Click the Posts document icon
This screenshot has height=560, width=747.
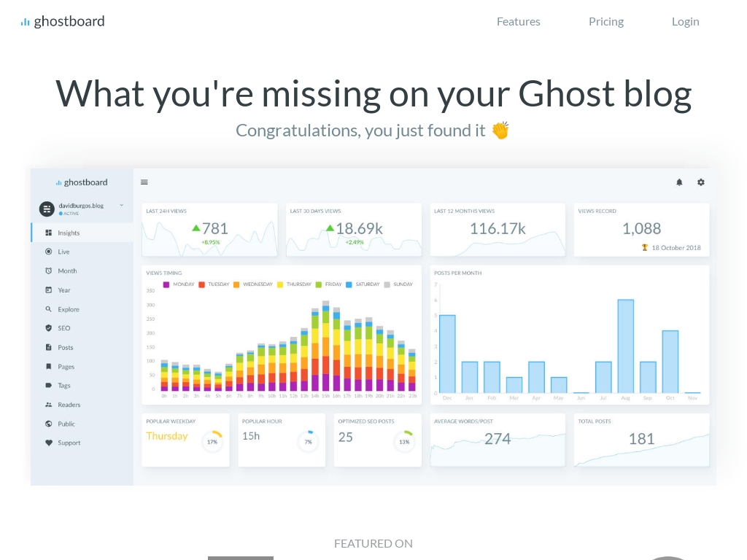(49, 347)
